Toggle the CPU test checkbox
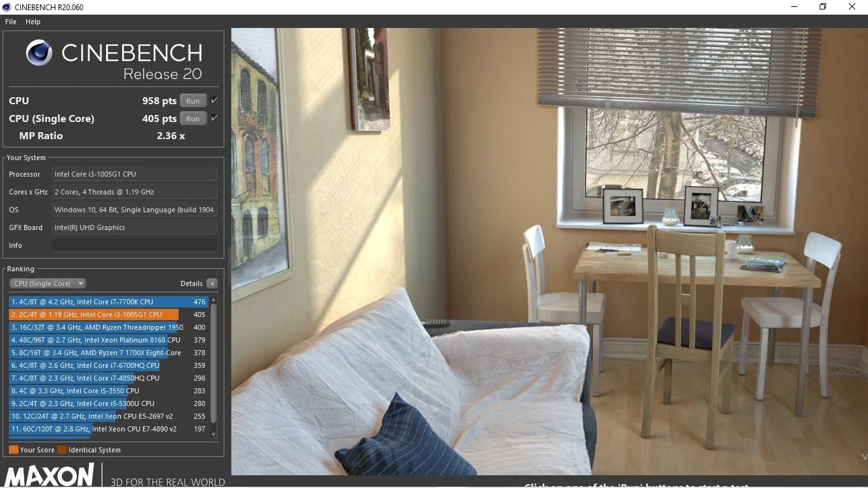 click(214, 100)
